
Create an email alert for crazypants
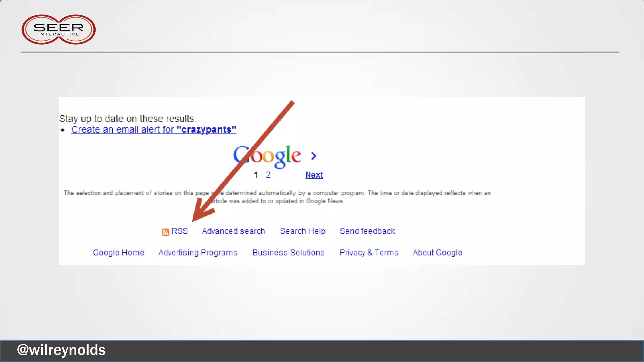(153, 129)
